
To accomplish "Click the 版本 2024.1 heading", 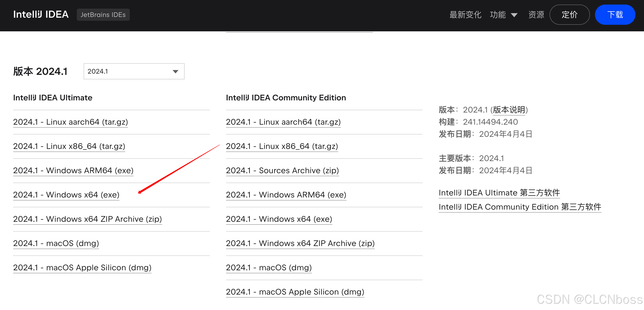I will click(x=40, y=71).
